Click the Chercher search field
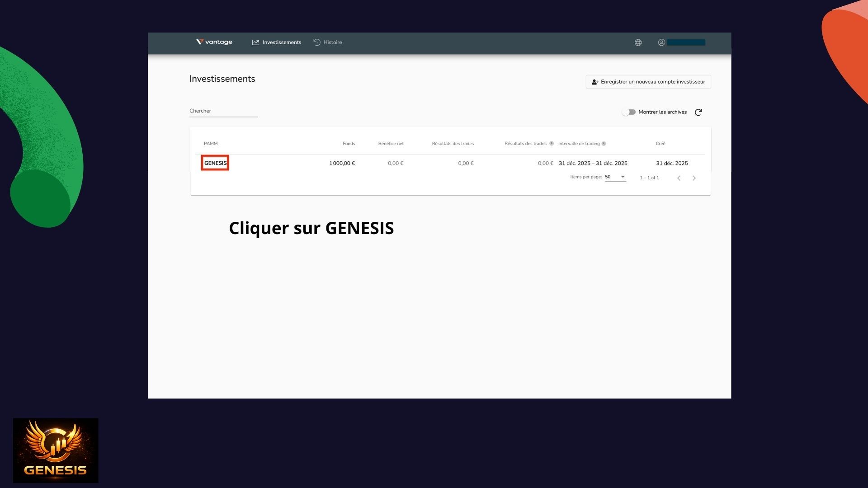 223,111
